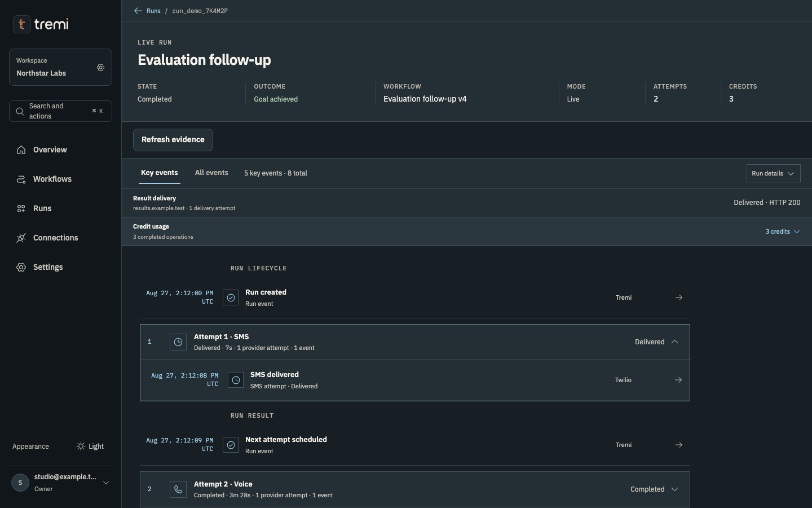Viewport: 812px width, 508px height.
Task: Click the Connections plug icon
Action: click(x=21, y=238)
